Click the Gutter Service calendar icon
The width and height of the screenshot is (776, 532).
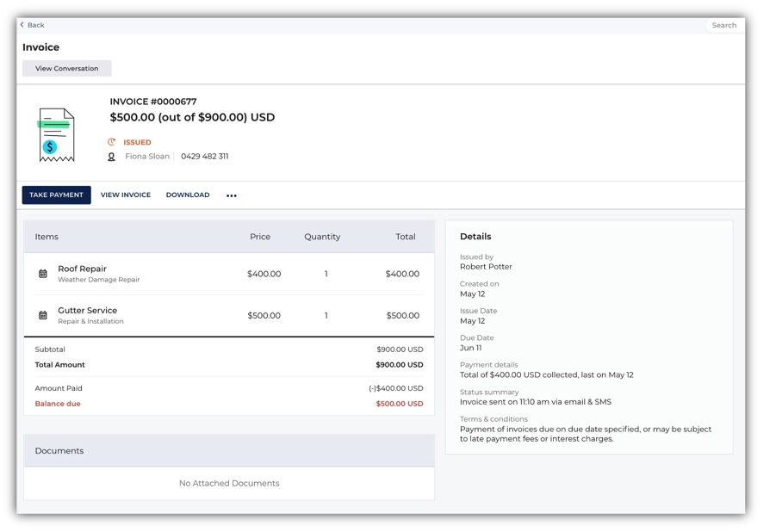click(x=43, y=315)
